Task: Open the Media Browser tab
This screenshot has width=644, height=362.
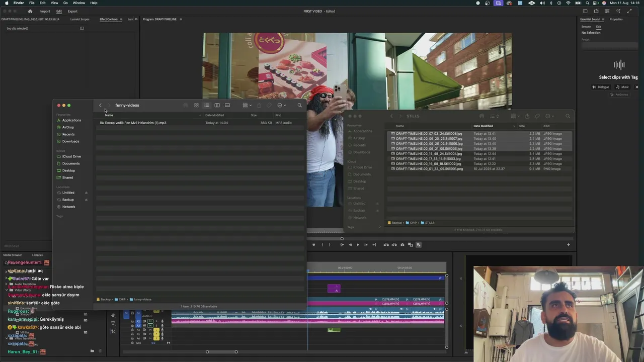Action: pyautogui.click(x=13, y=255)
